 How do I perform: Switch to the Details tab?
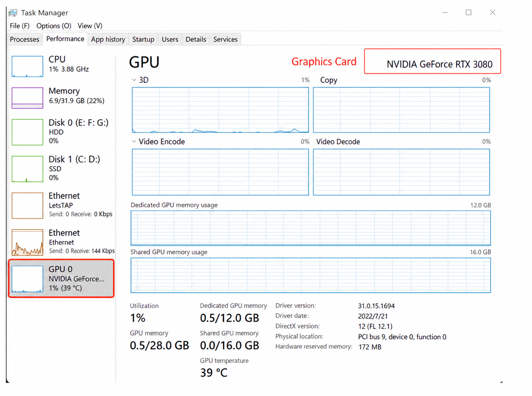click(196, 39)
